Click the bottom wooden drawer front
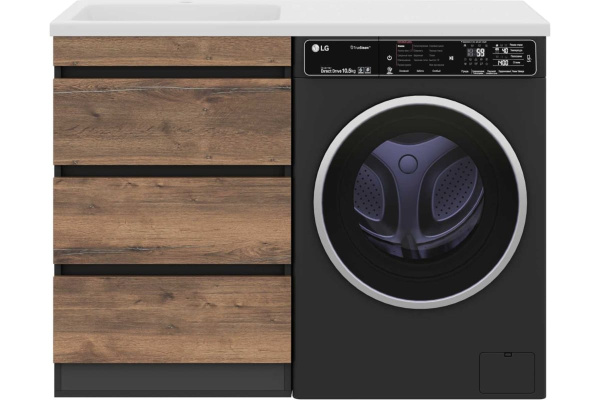 click(172, 318)
